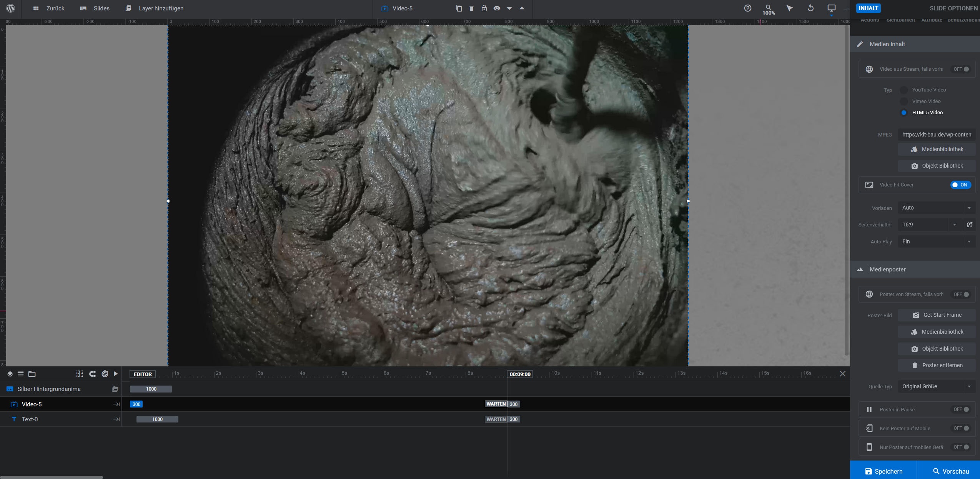Click the magnet snap icon in timeline
Screen dimensions: 980x479
[x=92, y=374]
